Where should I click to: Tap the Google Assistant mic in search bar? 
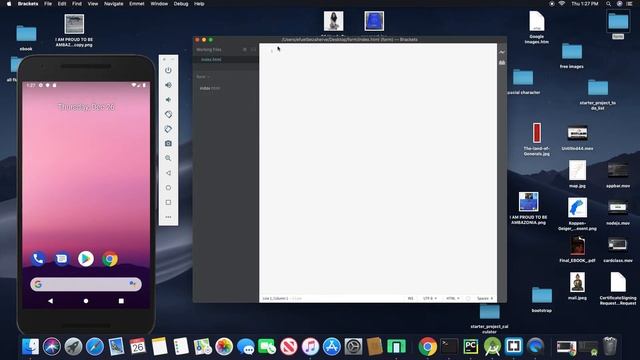[x=132, y=284]
